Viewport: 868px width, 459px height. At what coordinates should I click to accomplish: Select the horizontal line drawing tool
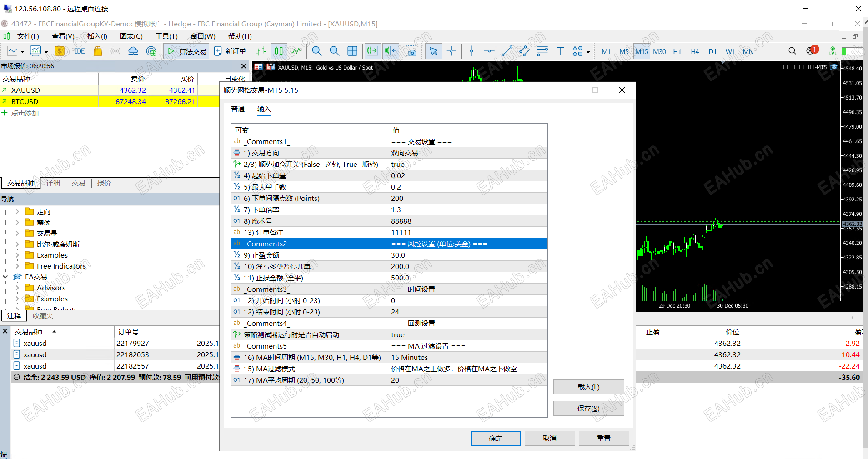tap(489, 51)
